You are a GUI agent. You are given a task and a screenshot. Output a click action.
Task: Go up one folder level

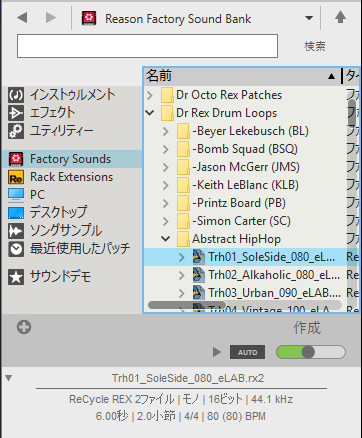[340, 17]
